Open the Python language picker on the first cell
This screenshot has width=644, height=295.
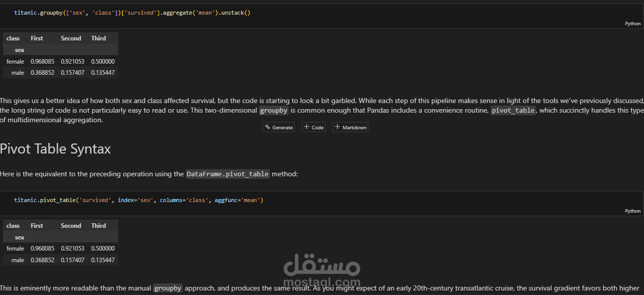click(632, 23)
